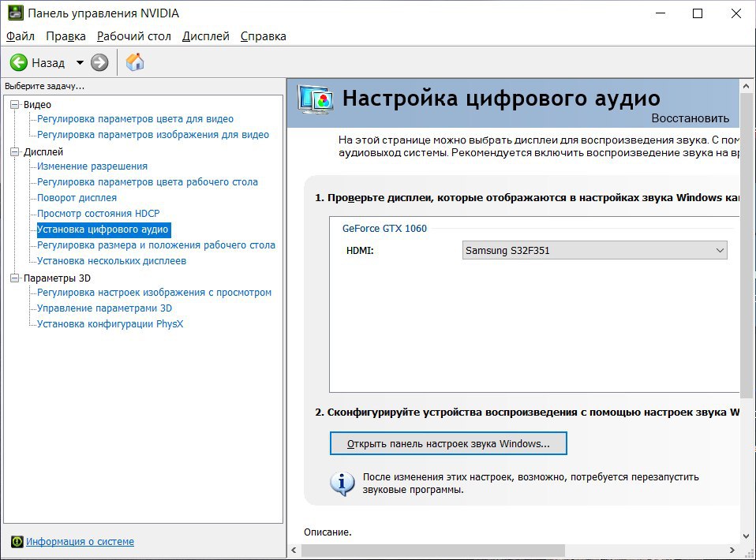Open the HDMI Samsung S32F351 dropdown
This screenshot has height=560, width=756.
[594, 251]
